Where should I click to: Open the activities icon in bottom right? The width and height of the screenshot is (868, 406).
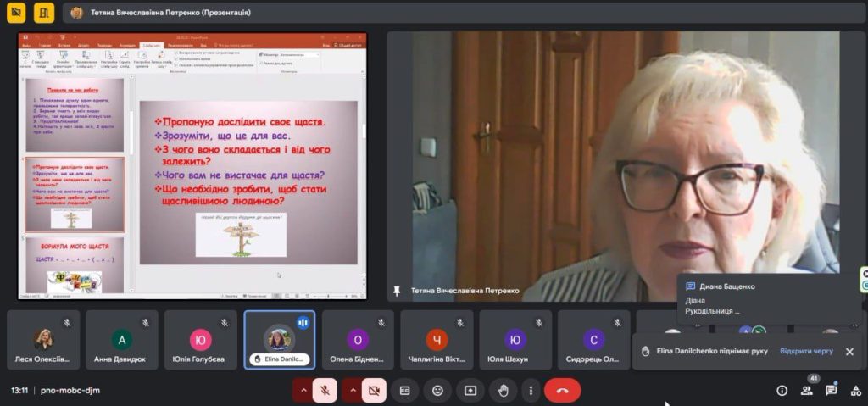[x=855, y=391]
